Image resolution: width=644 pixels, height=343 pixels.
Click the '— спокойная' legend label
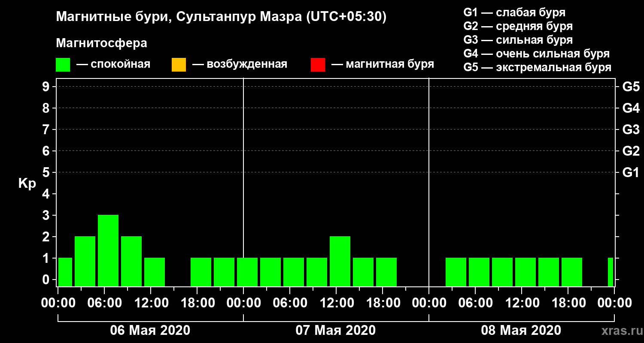(113, 65)
